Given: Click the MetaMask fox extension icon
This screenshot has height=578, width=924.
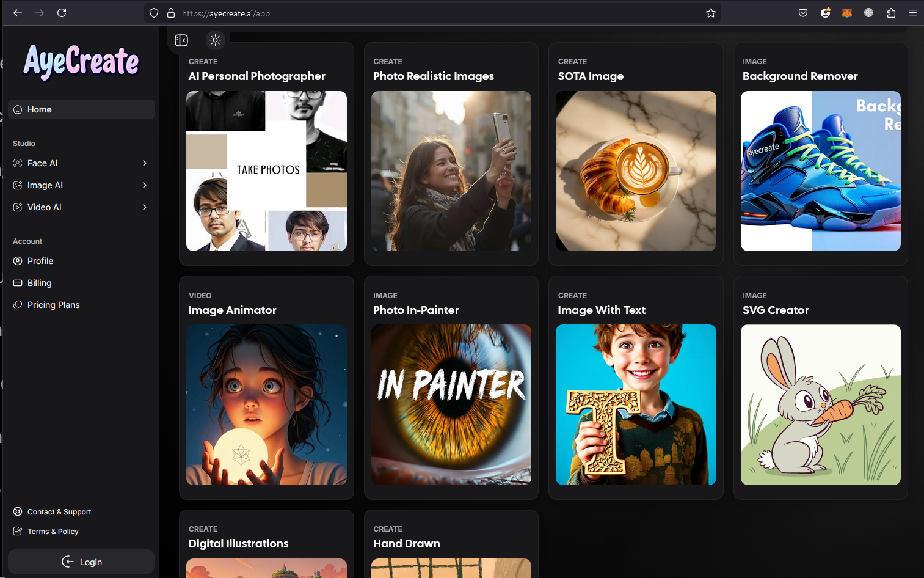Looking at the screenshot, I should click(x=847, y=13).
